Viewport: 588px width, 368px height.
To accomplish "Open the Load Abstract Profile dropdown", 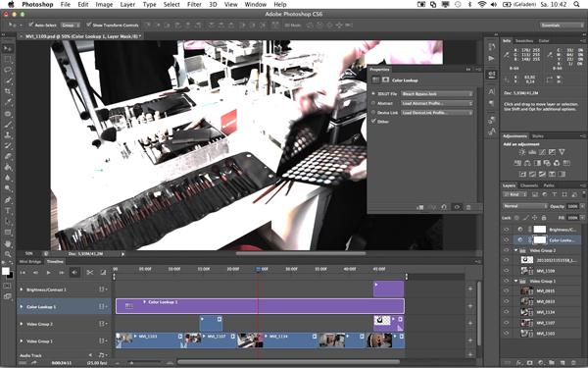I will (x=437, y=103).
